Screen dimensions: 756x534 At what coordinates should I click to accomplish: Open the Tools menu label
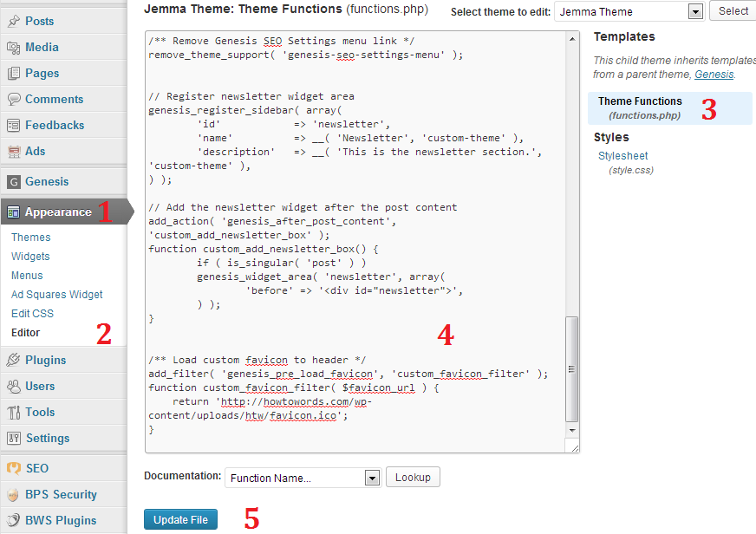[x=40, y=412]
